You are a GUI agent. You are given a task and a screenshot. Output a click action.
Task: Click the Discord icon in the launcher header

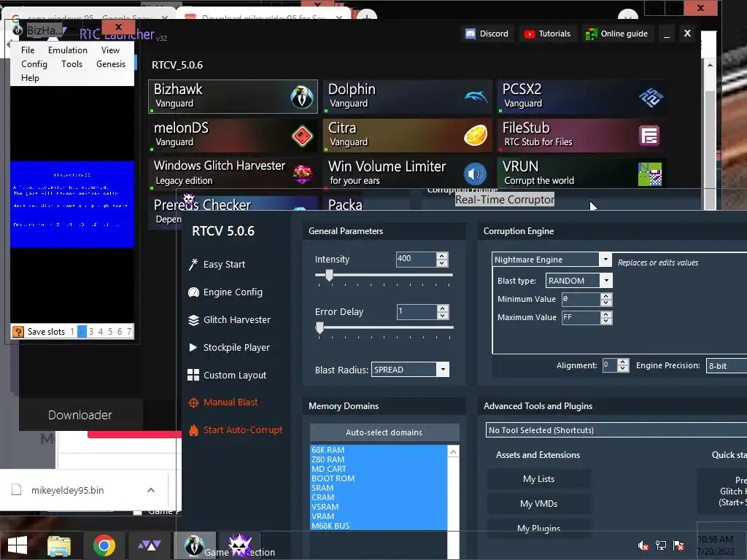[x=471, y=34]
